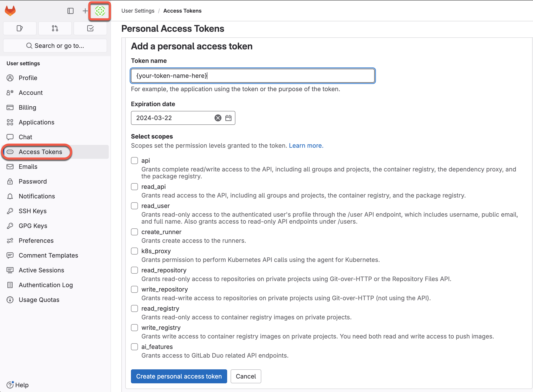
Task: Click the Learn more link for scopes
Action: pos(306,145)
